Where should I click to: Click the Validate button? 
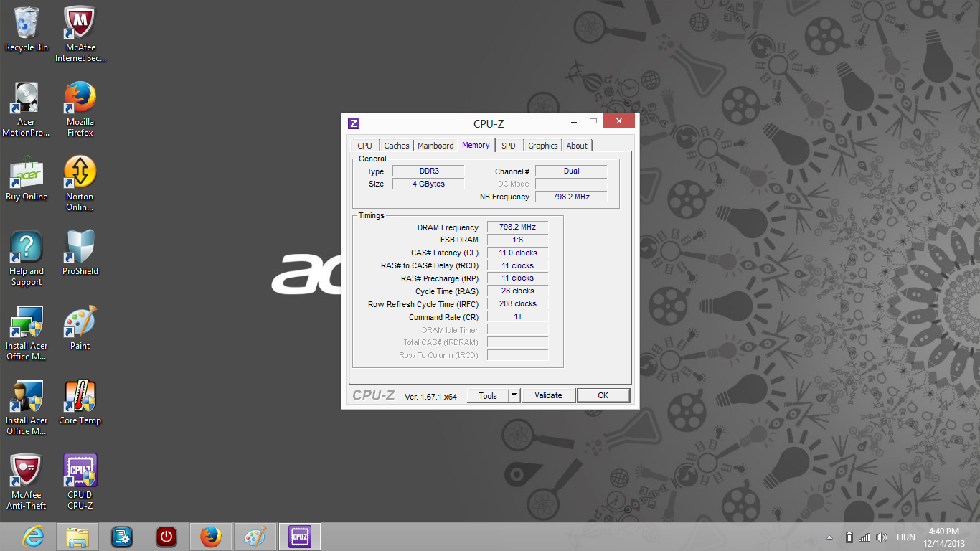(548, 395)
